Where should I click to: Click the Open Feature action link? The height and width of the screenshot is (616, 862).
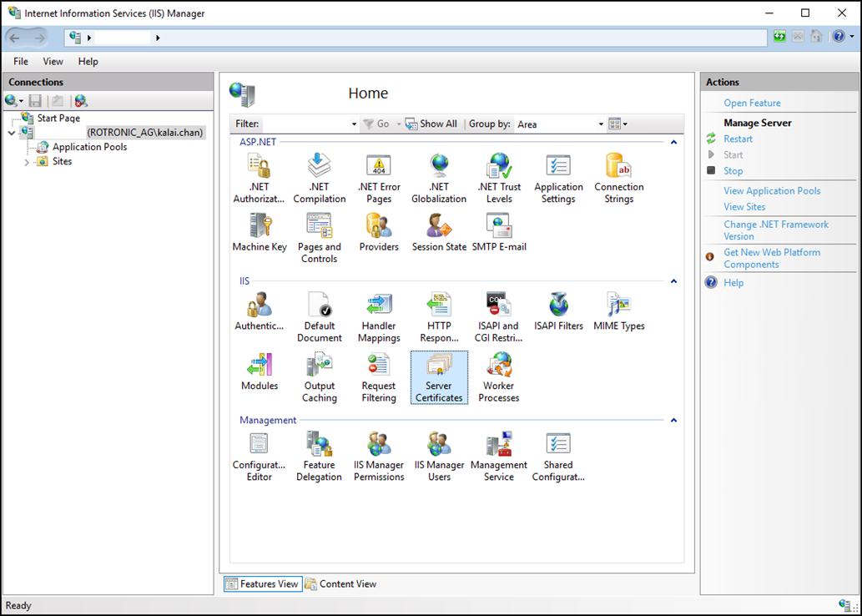pyautogui.click(x=752, y=104)
